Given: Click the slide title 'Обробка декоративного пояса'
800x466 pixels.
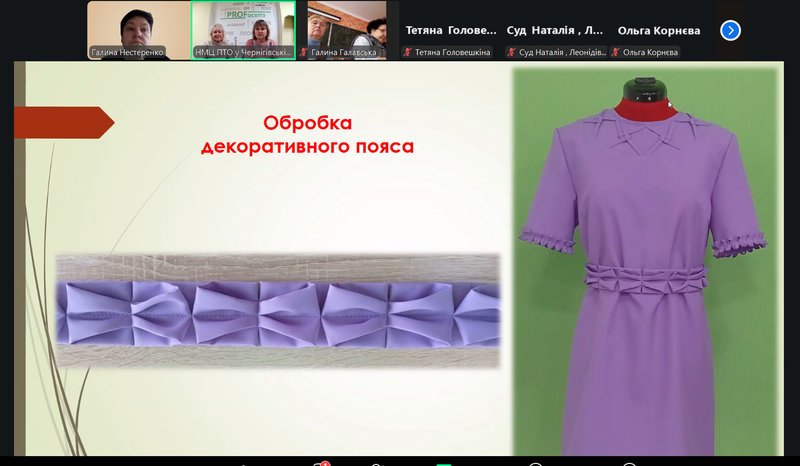Looking at the screenshot, I should [x=308, y=135].
